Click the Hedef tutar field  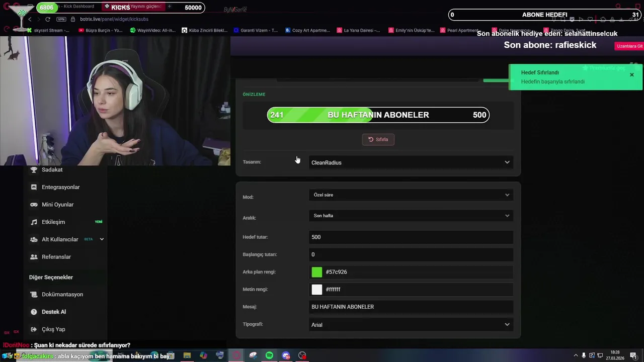coord(411,237)
